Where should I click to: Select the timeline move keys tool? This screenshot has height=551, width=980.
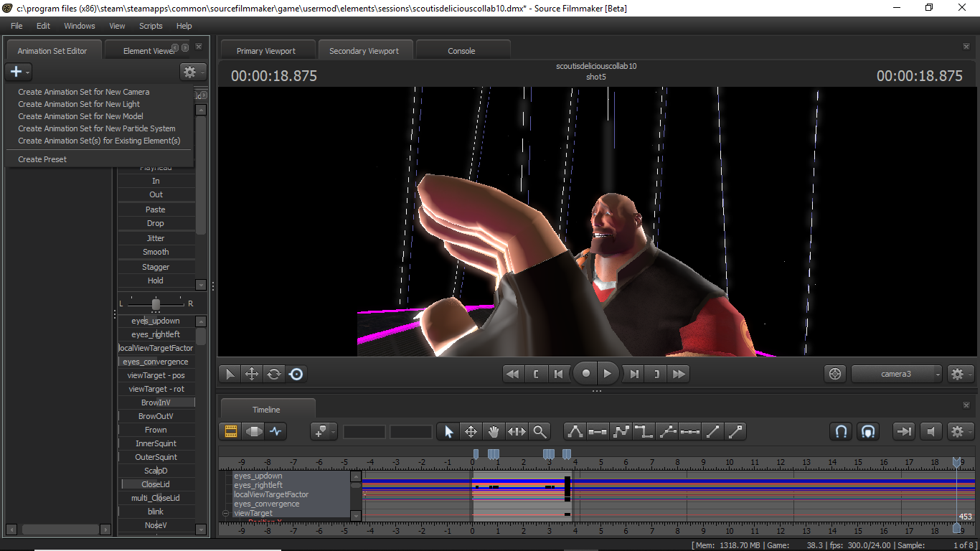coord(471,431)
